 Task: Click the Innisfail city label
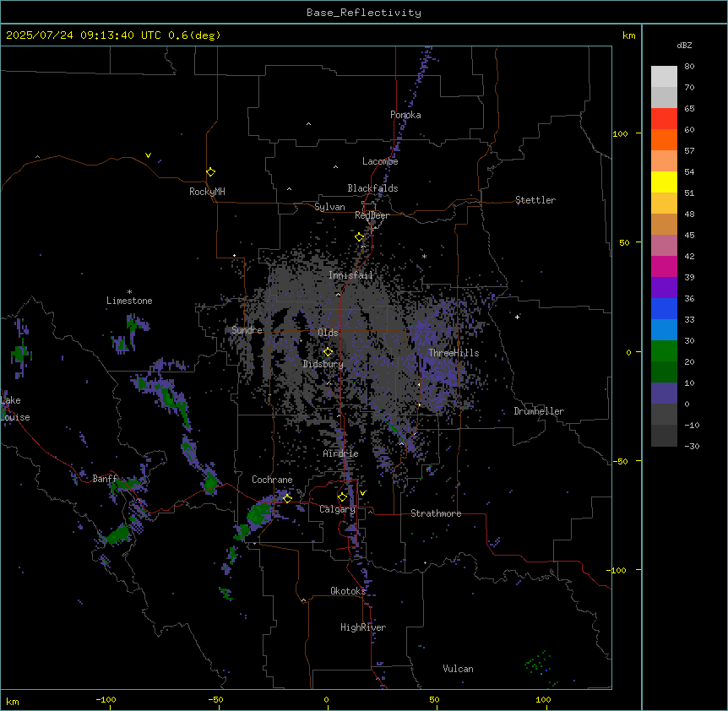pyautogui.click(x=350, y=275)
